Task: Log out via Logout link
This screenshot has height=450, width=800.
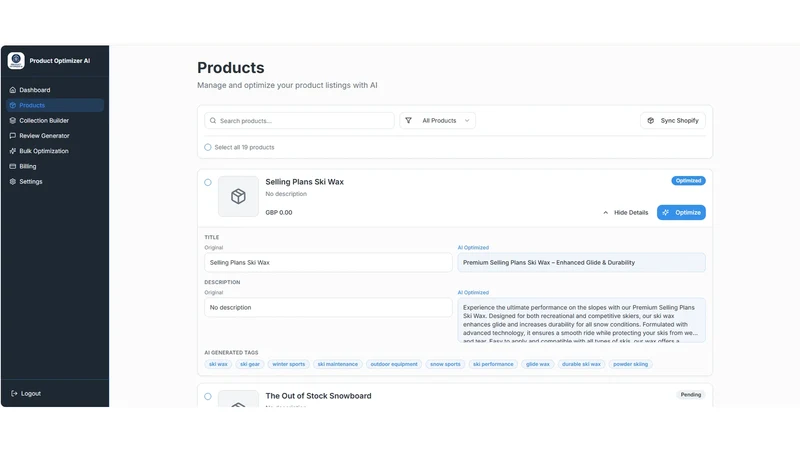Action: pyautogui.click(x=26, y=393)
